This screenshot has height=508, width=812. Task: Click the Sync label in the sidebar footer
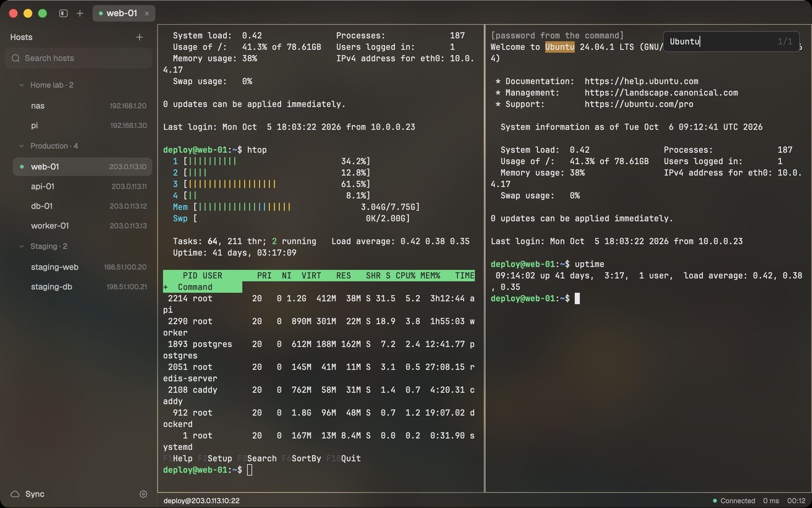pos(35,494)
